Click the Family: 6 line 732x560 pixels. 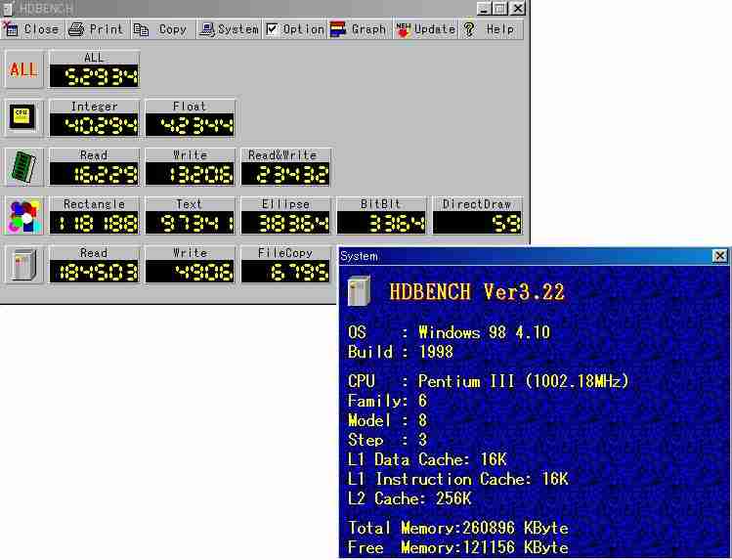(x=387, y=401)
